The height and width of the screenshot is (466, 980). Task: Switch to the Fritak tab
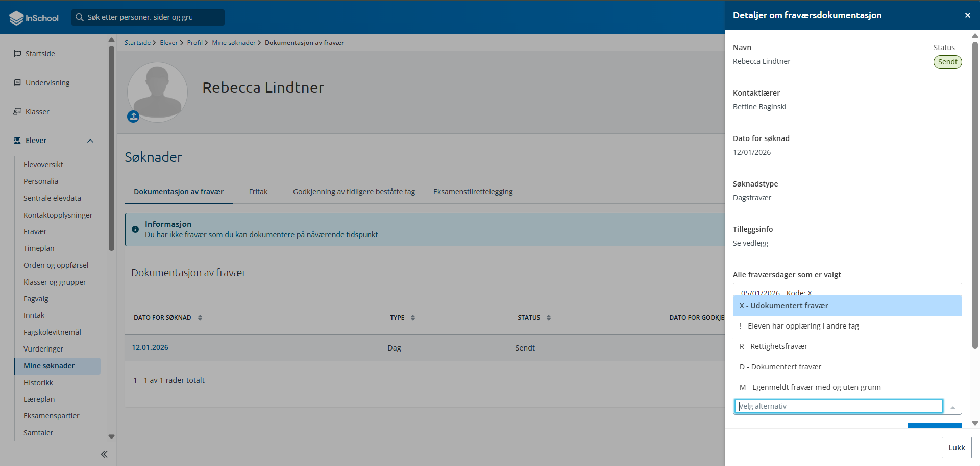coord(258,192)
